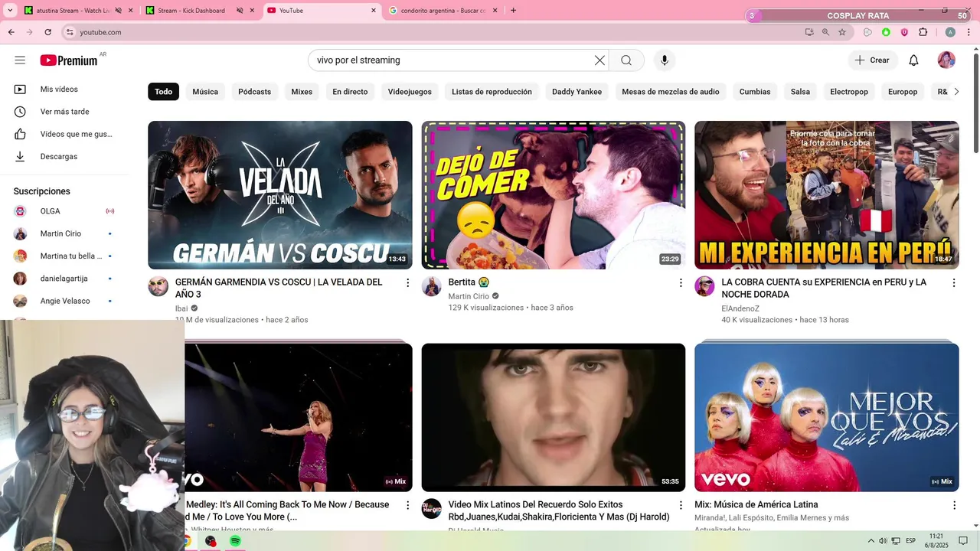Click the green thumbs-up extension icon
The width and height of the screenshot is (980, 551).
pyautogui.click(x=886, y=32)
